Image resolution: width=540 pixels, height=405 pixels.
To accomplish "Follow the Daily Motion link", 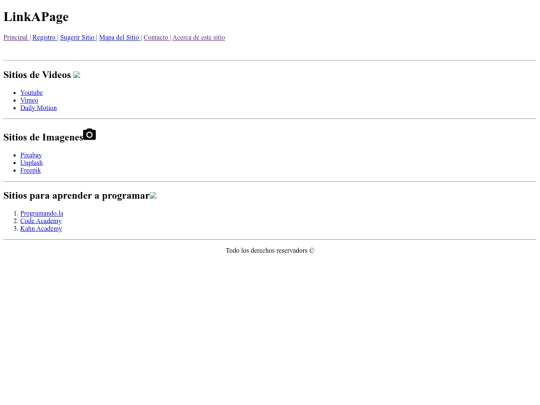I will pos(39,108).
